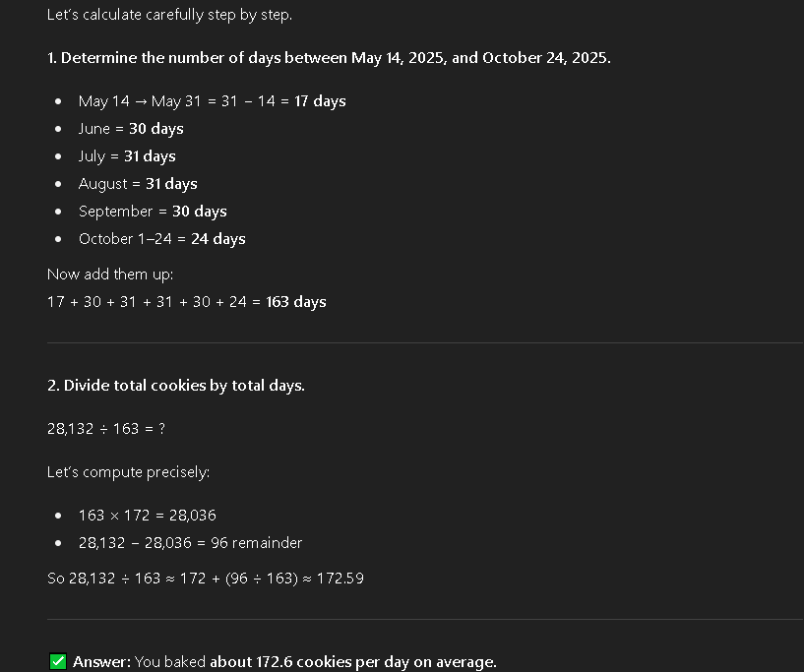Select the "July = 31 days" bullet
The height and width of the screenshot is (672, 804).
[127, 156]
